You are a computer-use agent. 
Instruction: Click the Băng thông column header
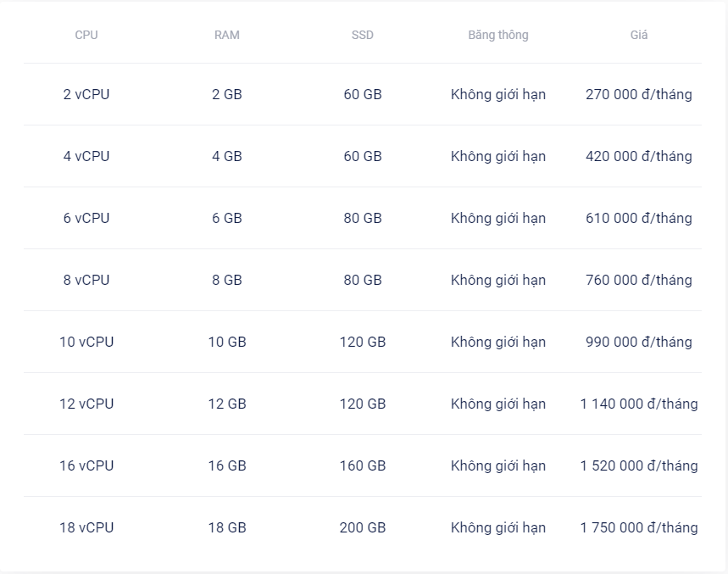pyautogui.click(x=498, y=35)
